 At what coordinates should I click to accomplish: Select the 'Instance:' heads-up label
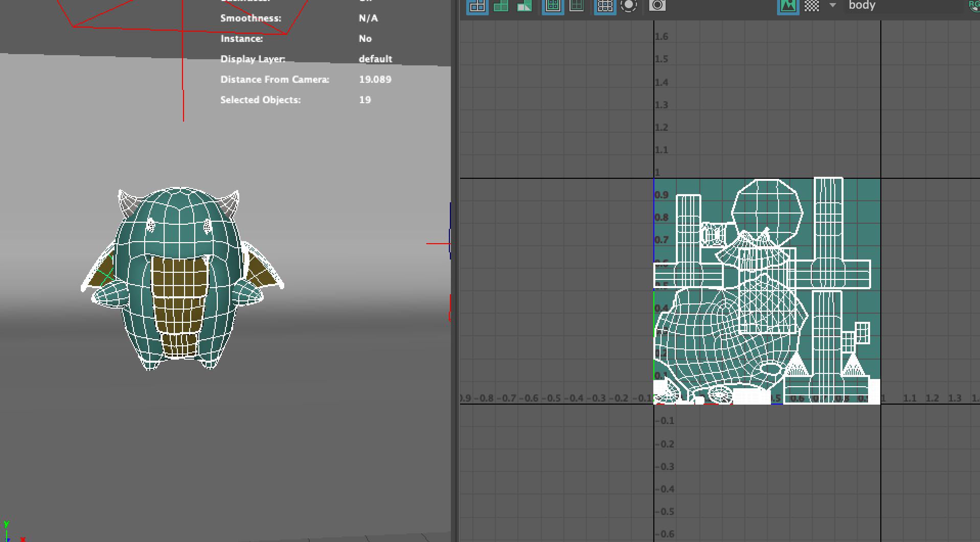pos(241,39)
